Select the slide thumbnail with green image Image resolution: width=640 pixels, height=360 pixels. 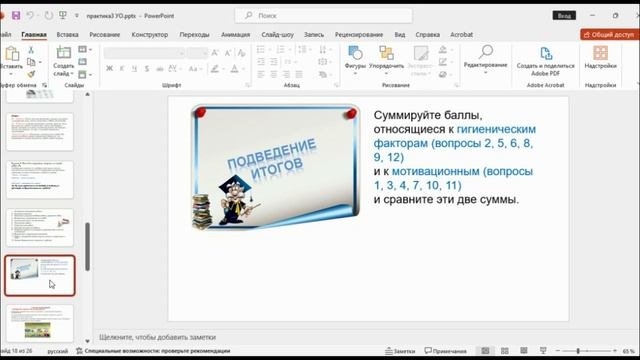40,322
